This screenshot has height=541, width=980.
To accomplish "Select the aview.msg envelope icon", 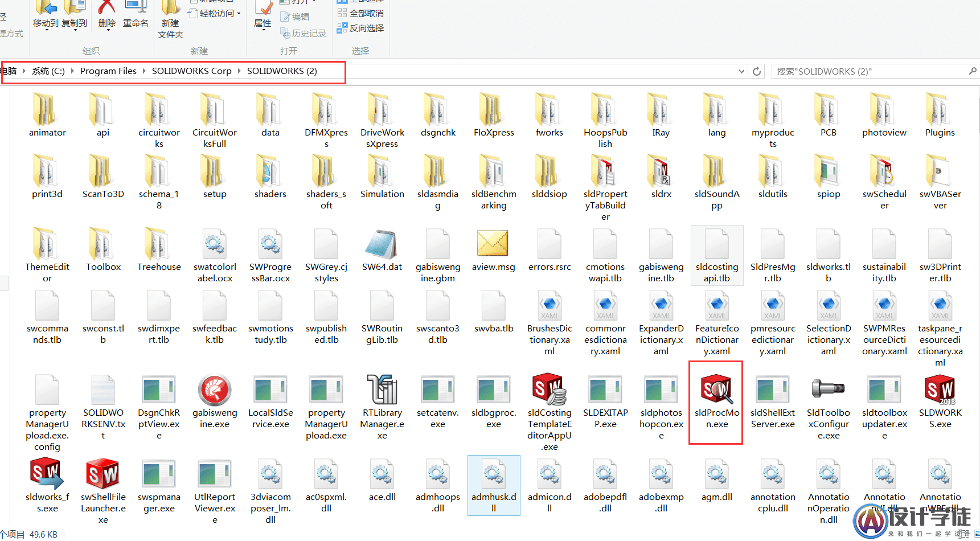I will 493,243.
